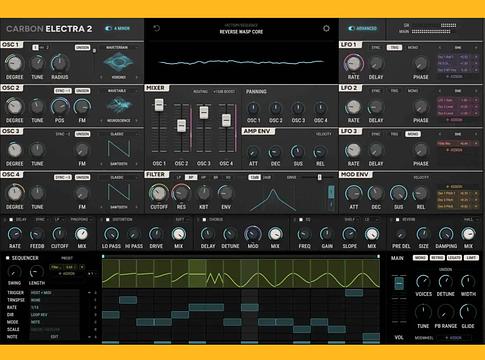485x360 pixels.
Task: Enable the EQ effect checkbox
Action: [x=301, y=220]
